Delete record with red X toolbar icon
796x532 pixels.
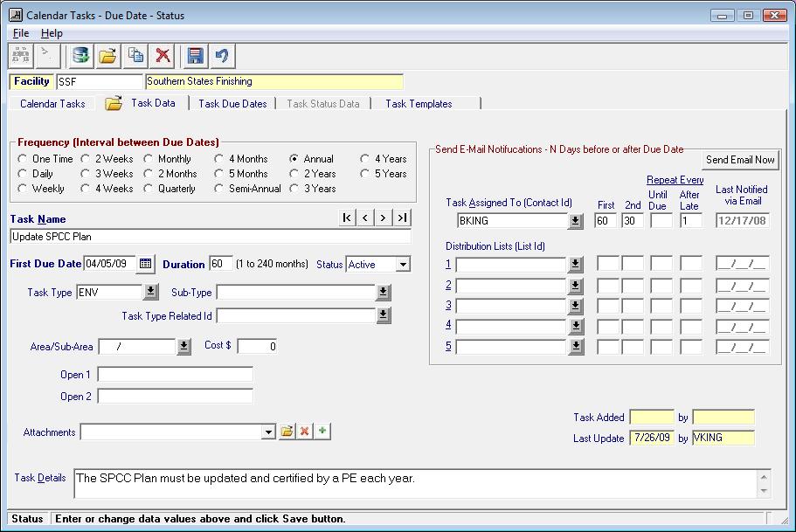(x=163, y=56)
